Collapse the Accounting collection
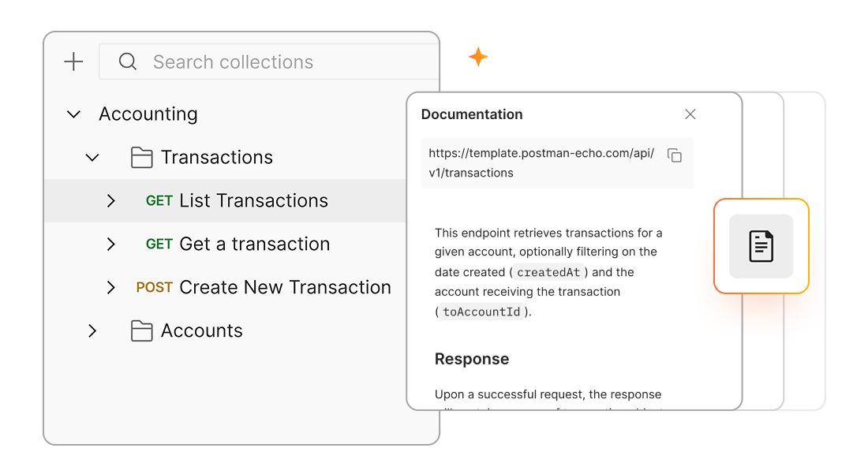The height and width of the screenshot is (474, 868). 73,114
